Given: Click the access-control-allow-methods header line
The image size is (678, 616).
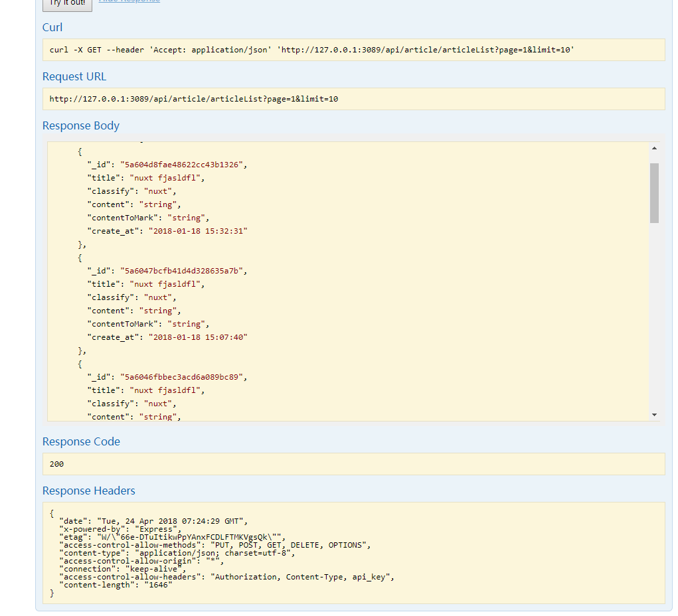Looking at the screenshot, I should [215, 546].
